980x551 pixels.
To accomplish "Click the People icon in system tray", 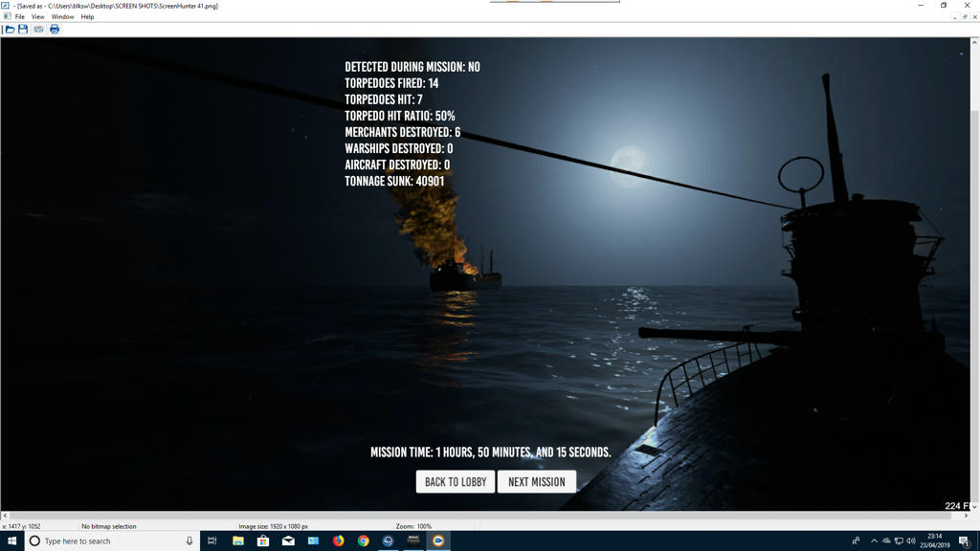I will (856, 541).
